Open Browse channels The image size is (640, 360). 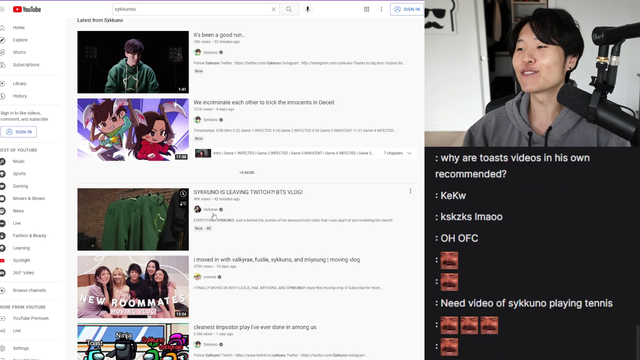click(x=29, y=291)
